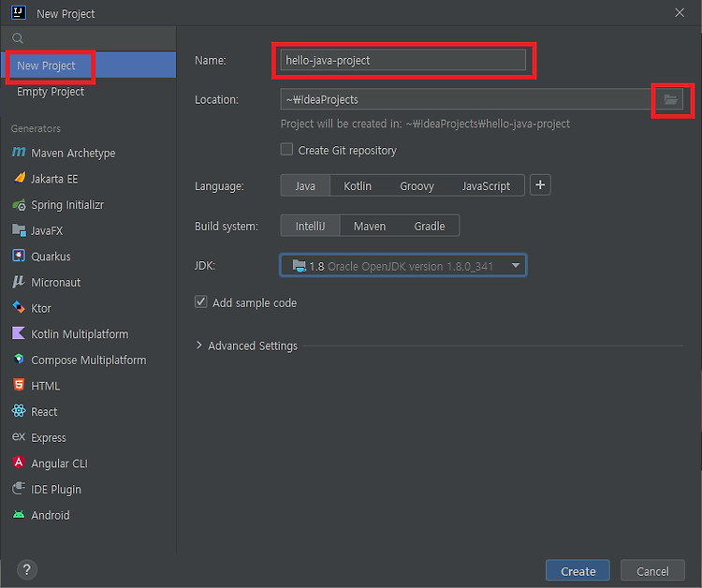Screen dimensions: 702x588
Task: Click the Jakarta EE generator icon
Action: coord(20,178)
